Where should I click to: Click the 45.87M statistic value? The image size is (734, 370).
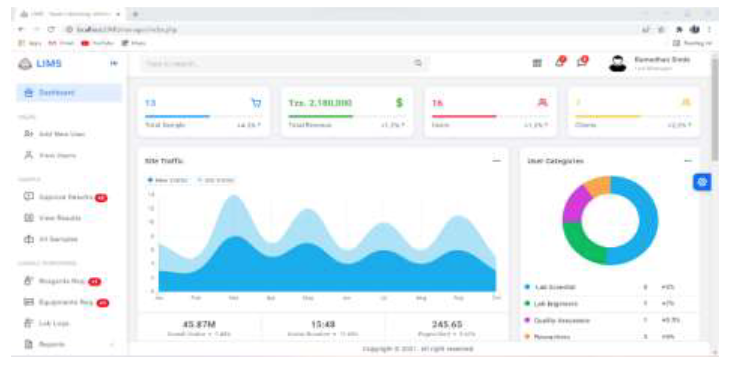tap(199, 324)
